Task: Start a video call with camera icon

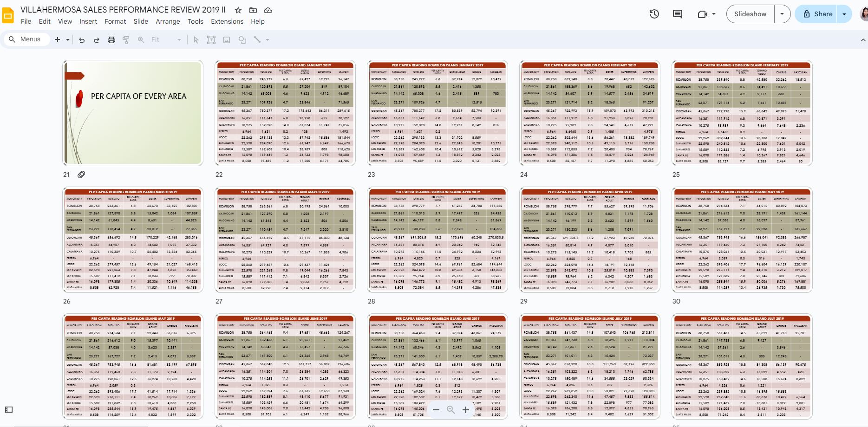Action: (x=702, y=14)
